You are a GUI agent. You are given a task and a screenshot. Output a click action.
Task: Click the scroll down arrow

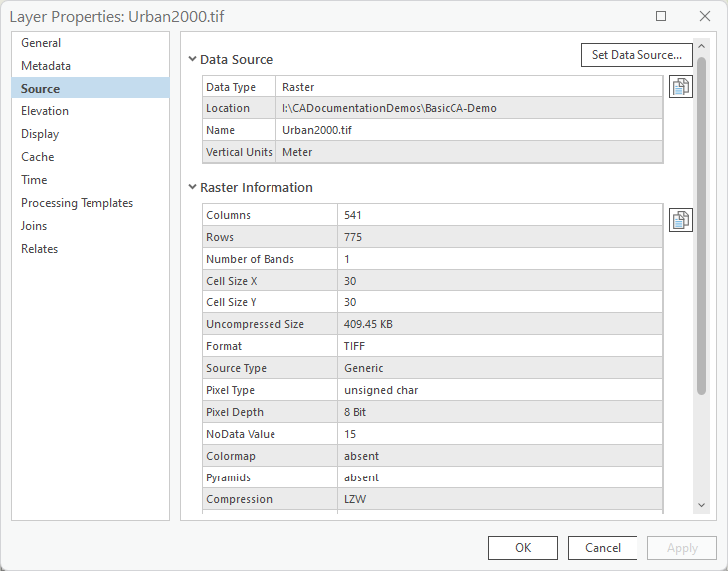(x=701, y=505)
